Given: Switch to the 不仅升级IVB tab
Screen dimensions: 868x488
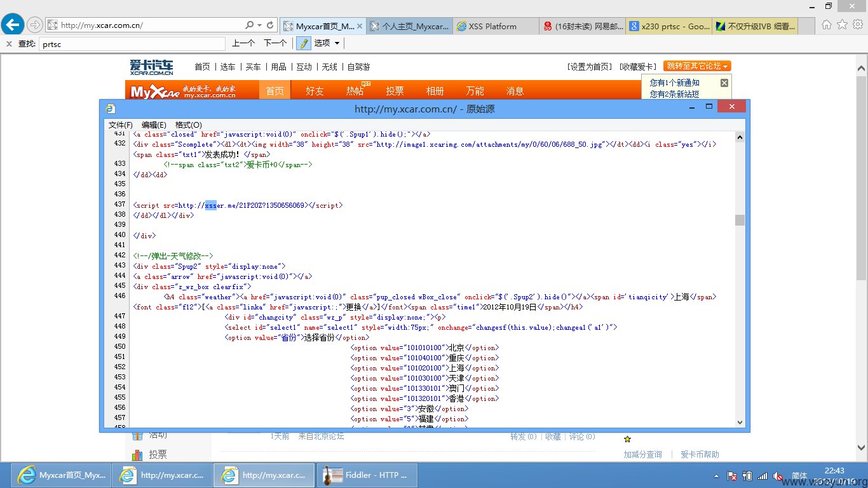Looking at the screenshot, I should click(756, 26).
